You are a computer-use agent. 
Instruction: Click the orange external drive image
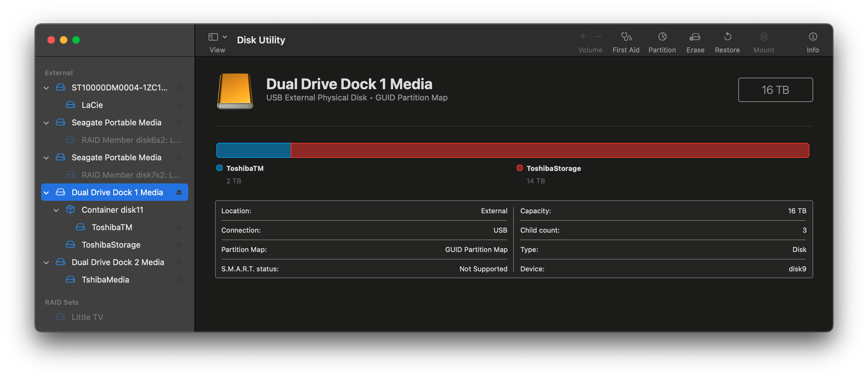pos(235,91)
